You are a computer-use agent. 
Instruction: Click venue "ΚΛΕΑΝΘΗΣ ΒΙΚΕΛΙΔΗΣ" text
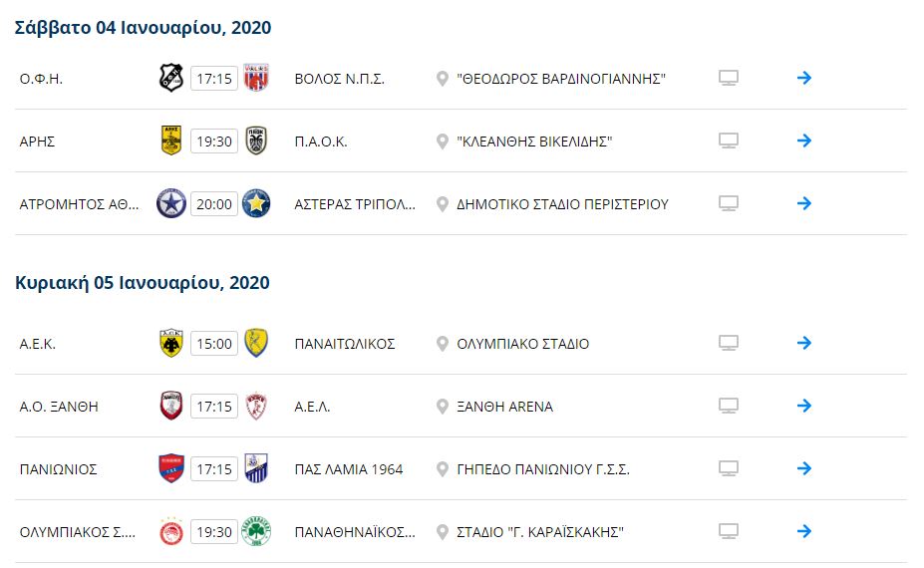pyautogui.click(x=534, y=142)
